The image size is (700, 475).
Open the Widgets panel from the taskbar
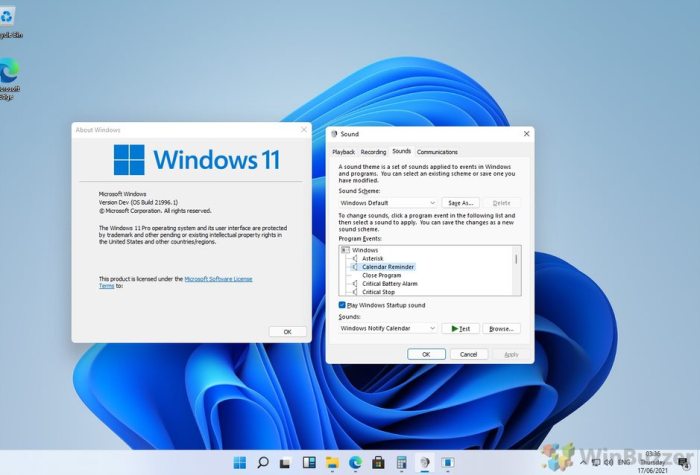[x=309, y=462]
